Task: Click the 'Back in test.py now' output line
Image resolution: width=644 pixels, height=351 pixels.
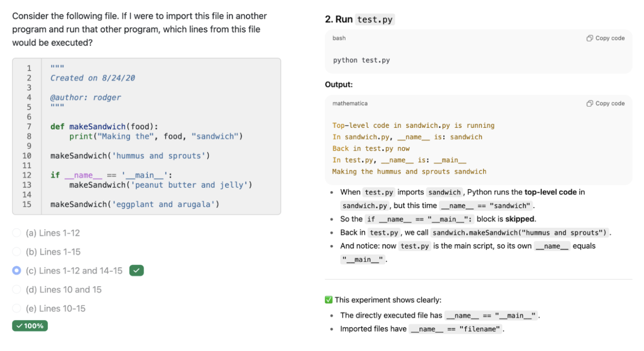Action: coord(371,149)
